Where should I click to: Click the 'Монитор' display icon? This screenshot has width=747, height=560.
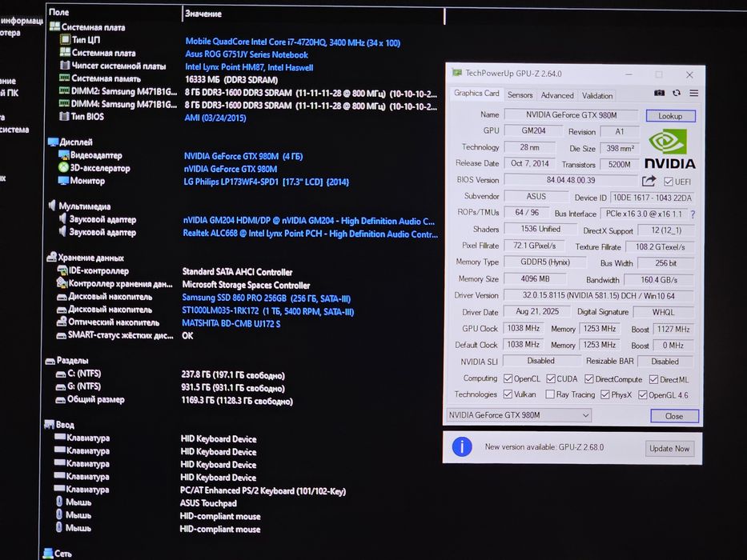[63, 181]
